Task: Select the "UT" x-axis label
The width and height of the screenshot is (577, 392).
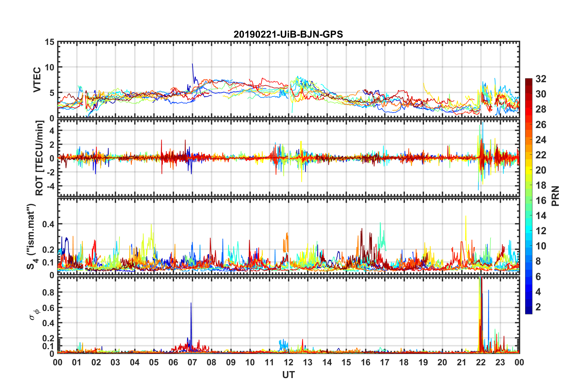Action: click(288, 375)
